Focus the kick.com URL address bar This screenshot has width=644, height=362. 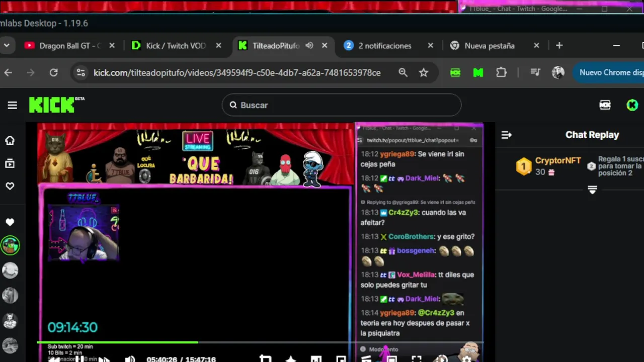pyautogui.click(x=237, y=72)
